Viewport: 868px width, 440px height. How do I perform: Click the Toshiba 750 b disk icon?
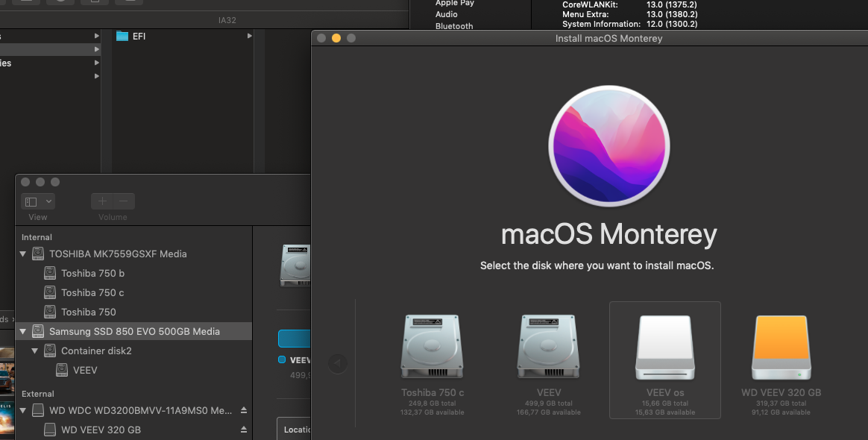click(x=50, y=273)
